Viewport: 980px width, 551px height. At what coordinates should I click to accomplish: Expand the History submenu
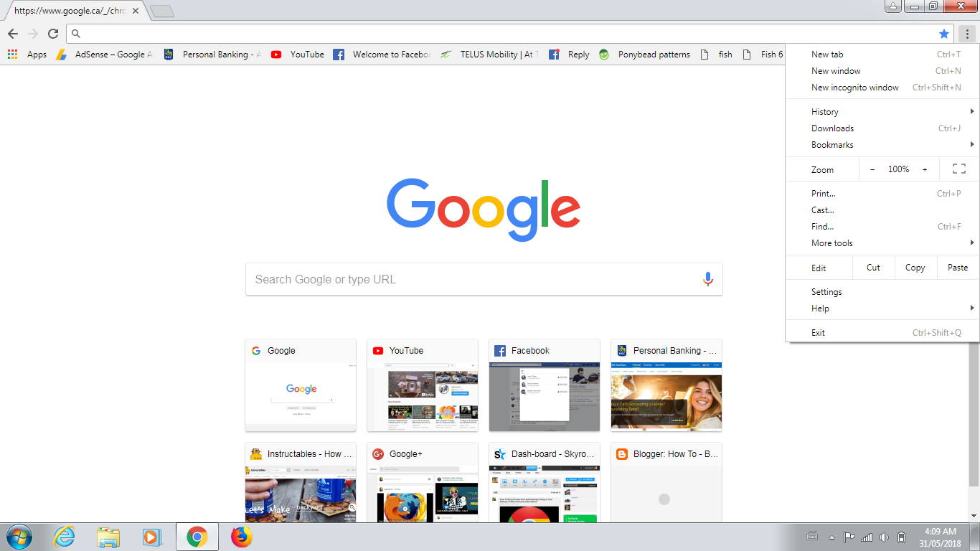pyautogui.click(x=882, y=112)
